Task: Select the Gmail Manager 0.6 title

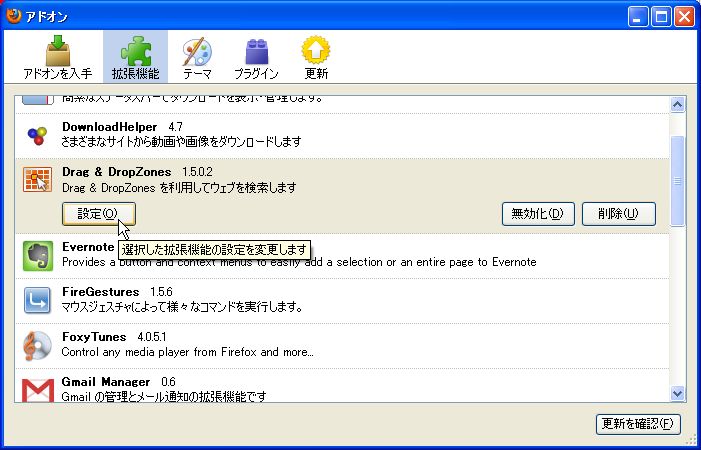Action: 118,382
